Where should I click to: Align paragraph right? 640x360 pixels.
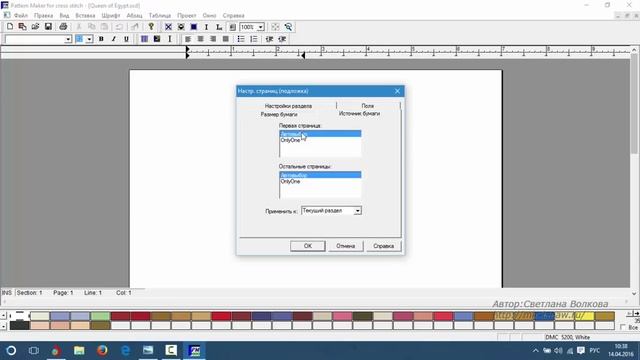[213, 39]
